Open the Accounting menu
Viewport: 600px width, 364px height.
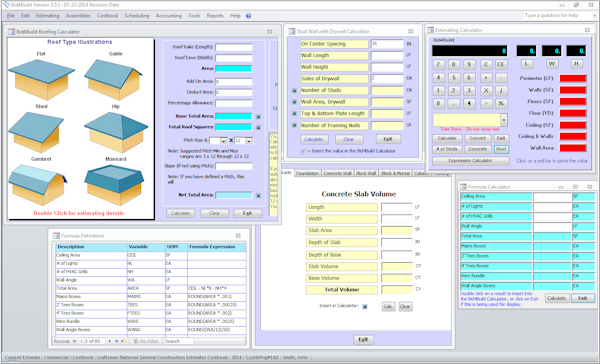[x=168, y=16]
